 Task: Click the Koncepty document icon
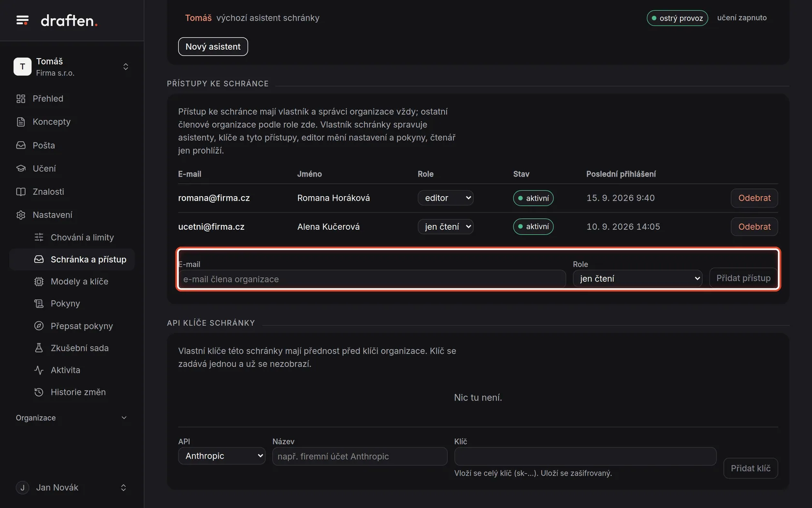click(21, 122)
